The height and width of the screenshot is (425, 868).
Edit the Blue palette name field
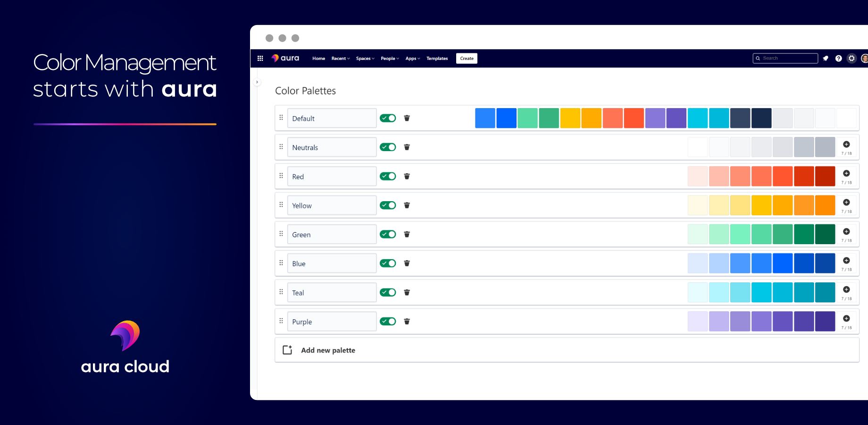coord(332,263)
